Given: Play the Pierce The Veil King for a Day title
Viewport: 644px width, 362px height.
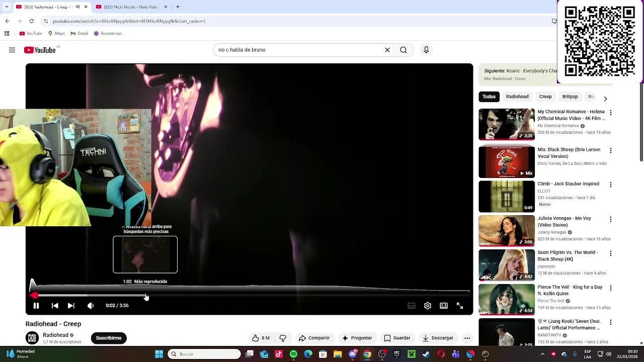Looking at the screenshot, I should pos(570,290).
